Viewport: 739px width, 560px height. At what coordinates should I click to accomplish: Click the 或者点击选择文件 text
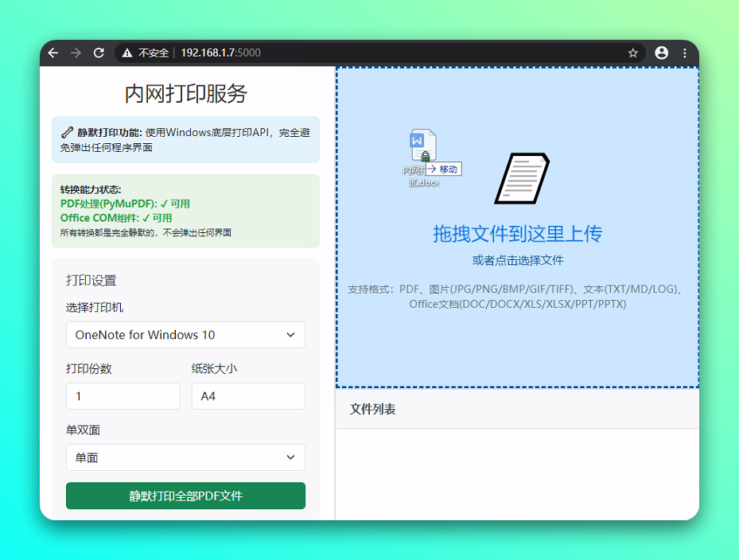[517, 260]
